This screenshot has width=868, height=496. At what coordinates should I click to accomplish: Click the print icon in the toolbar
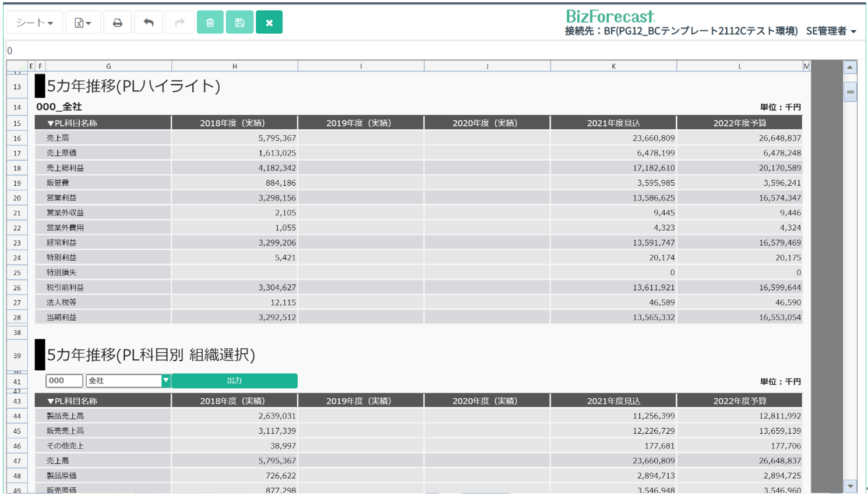[x=117, y=23]
